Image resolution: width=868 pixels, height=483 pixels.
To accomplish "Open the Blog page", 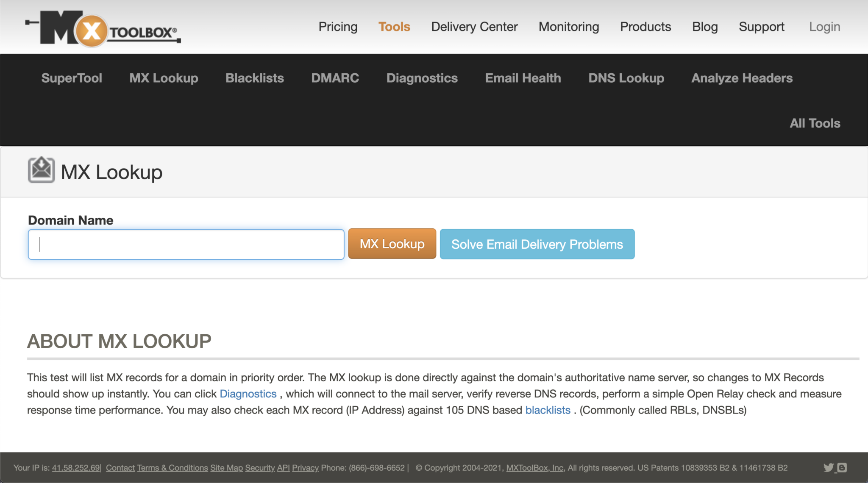I will 704,26.
